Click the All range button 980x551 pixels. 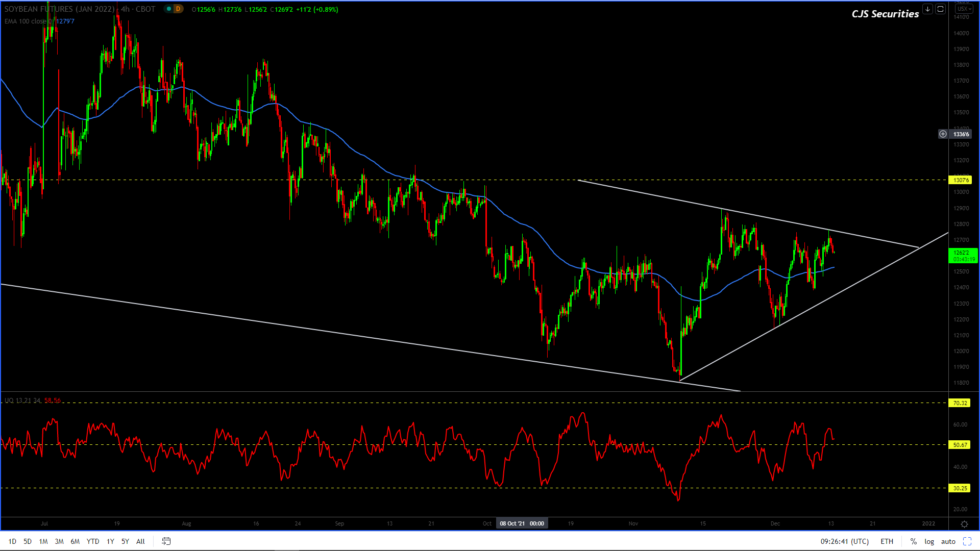[x=140, y=541]
